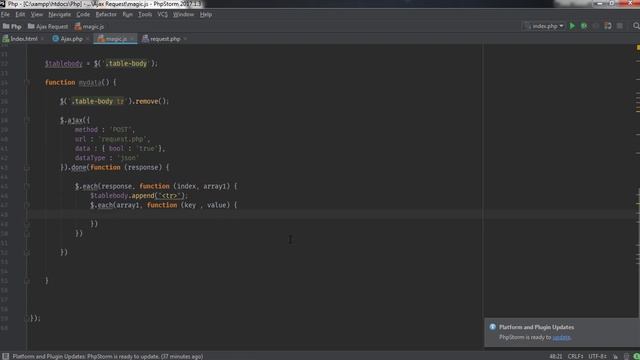Open the View menu

[x=37, y=14]
